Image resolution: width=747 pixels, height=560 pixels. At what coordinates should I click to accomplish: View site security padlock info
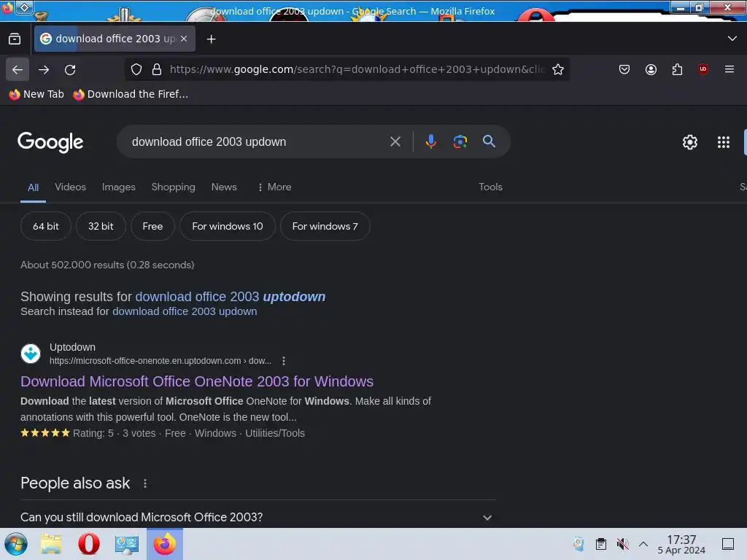(157, 69)
